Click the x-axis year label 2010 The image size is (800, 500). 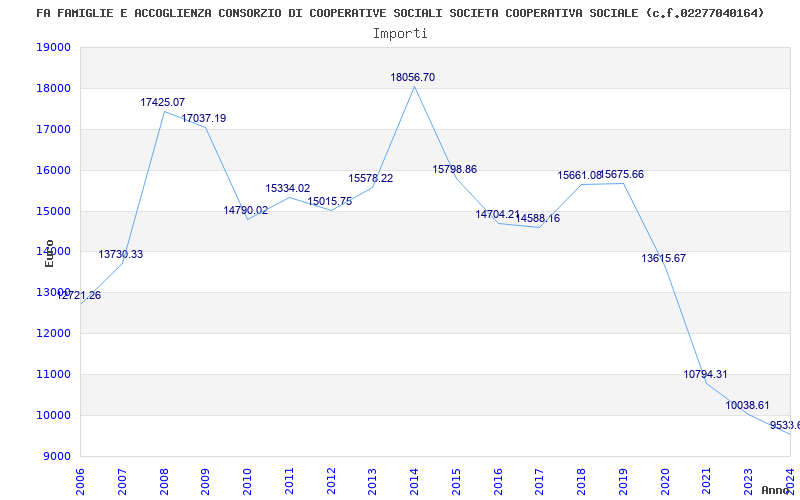[247, 482]
